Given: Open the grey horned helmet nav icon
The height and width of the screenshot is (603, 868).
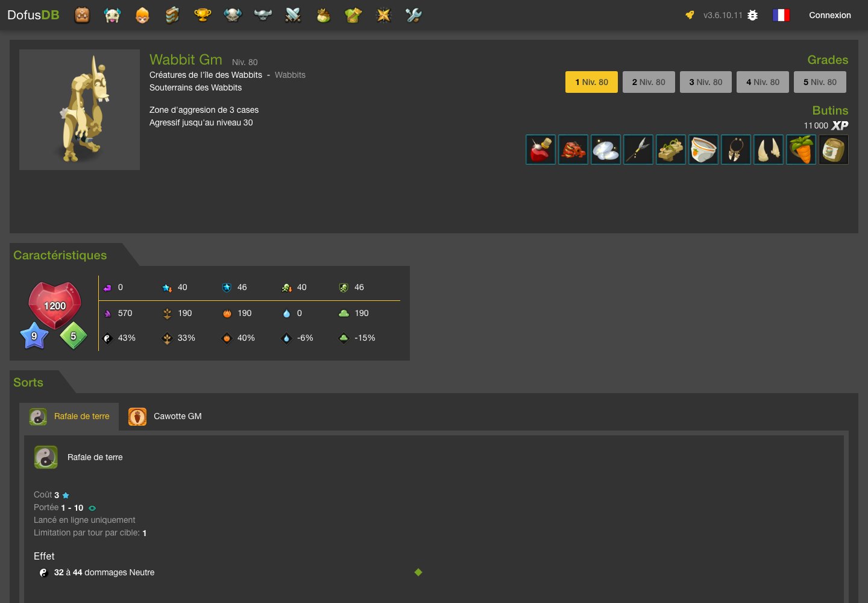Looking at the screenshot, I should (x=263, y=15).
